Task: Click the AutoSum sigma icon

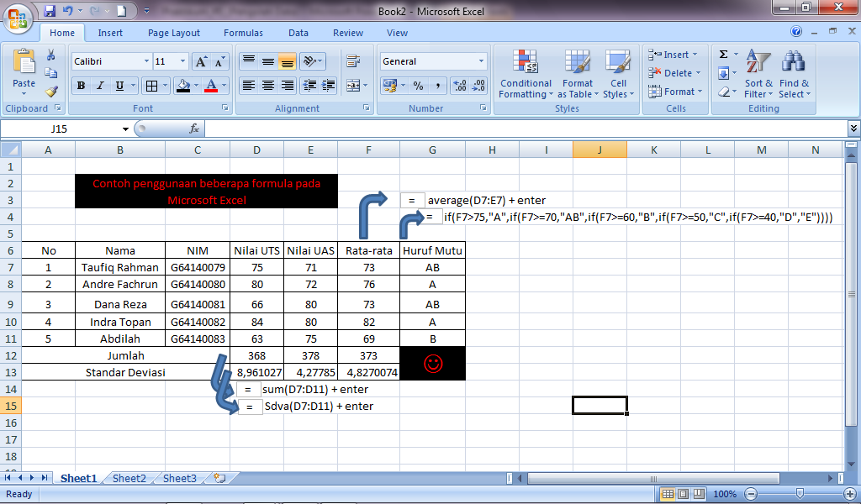Action: (x=724, y=55)
